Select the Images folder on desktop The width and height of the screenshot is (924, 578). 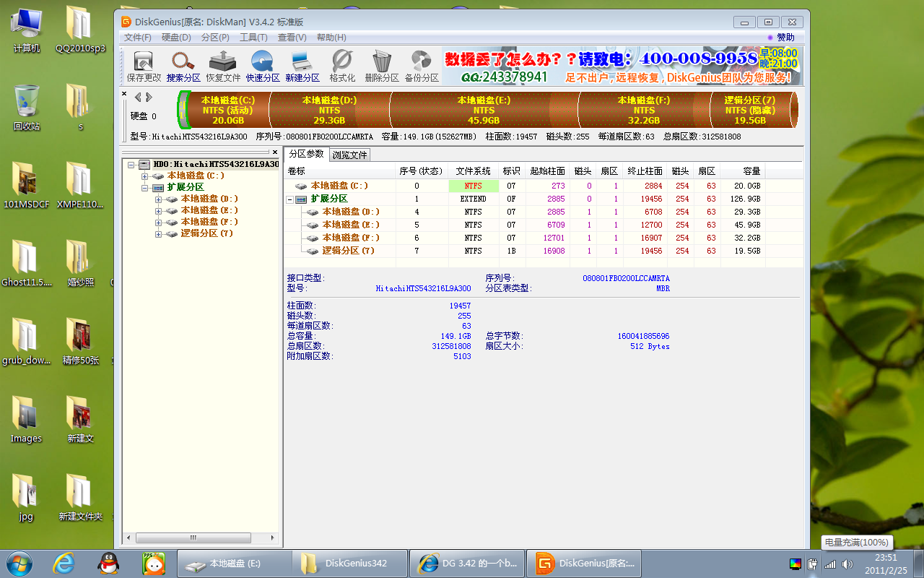(27, 420)
